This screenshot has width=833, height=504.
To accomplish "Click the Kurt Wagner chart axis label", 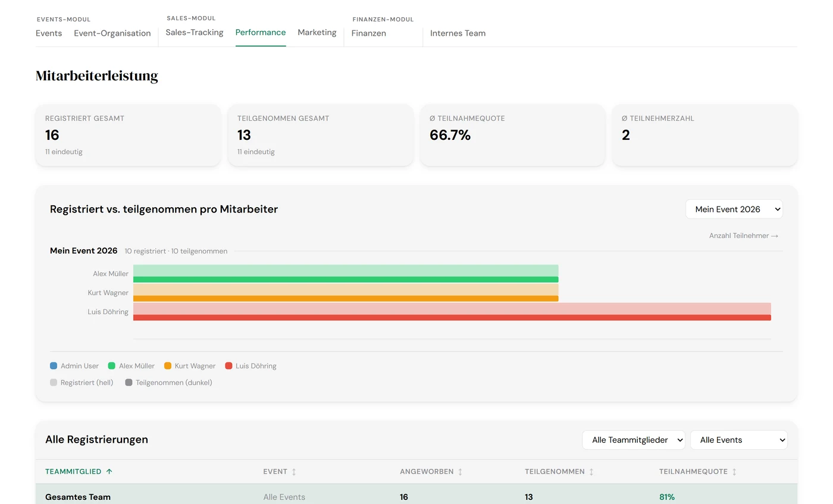I will pyautogui.click(x=108, y=293).
